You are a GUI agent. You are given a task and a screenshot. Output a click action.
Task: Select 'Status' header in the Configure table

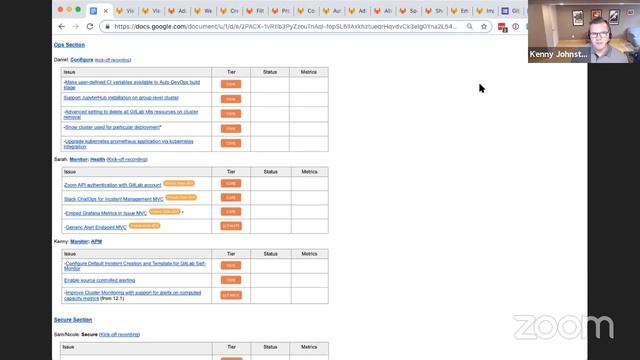point(270,72)
